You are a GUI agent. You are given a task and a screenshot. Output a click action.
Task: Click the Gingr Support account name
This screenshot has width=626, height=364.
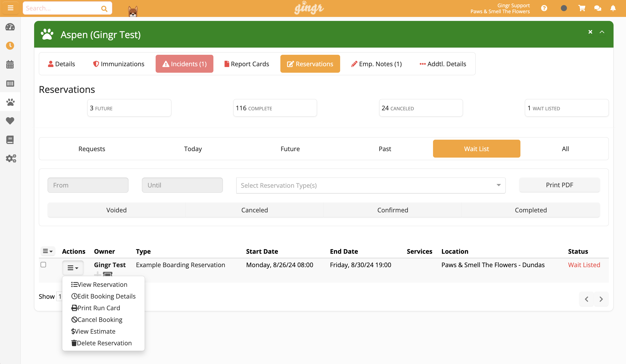pos(513,5)
